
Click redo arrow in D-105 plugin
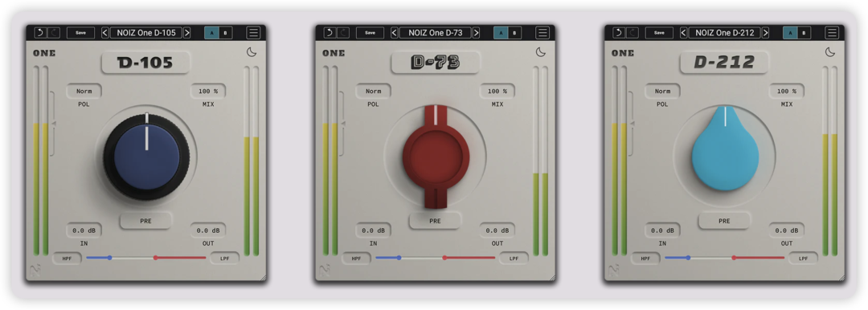coord(55,33)
